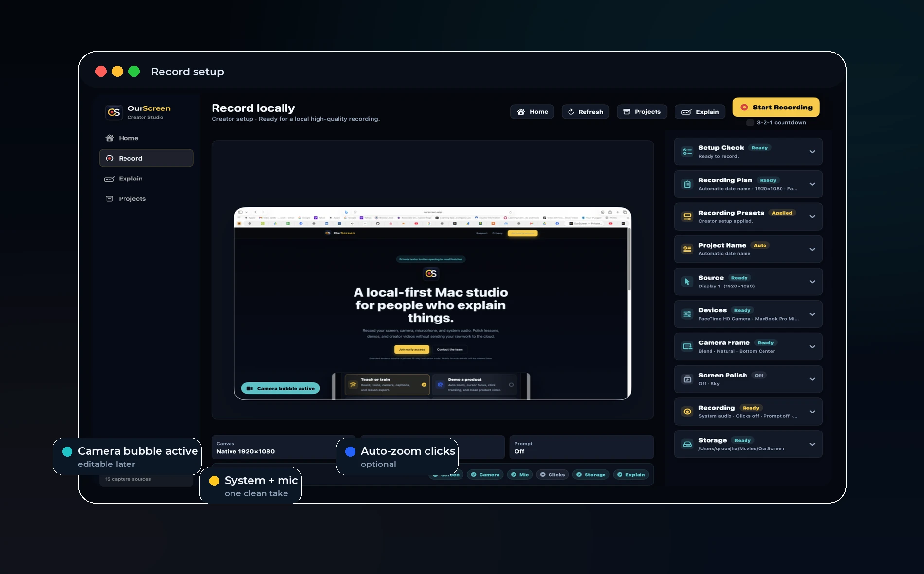Image resolution: width=924 pixels, height=574 pixels.
Task: Click the Projects archive icon in sidebar
Action: pos(110,199)
